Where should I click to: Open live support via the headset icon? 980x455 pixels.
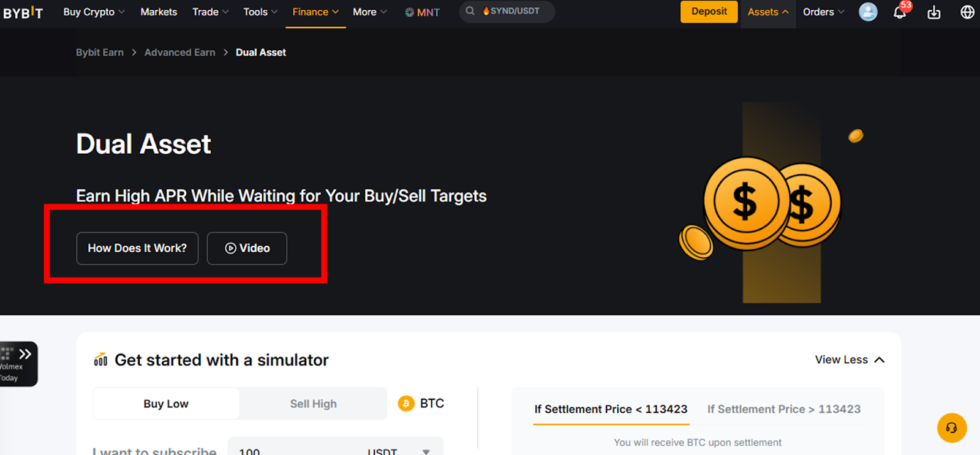tap(951, 428)
